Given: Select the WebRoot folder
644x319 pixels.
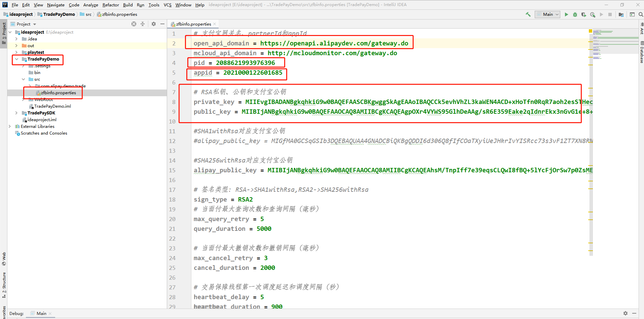Looking at the screenshot, I should pos(43,100).
